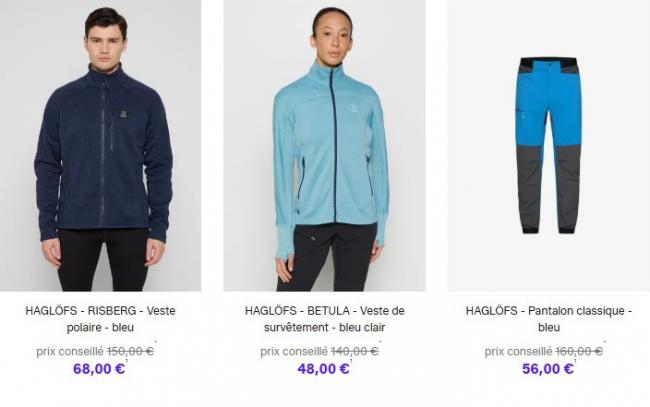This screenshot has width=650, height=407.
Task: Click the footnote marker beside 150,00 €
Action: [x=155, y=342]
